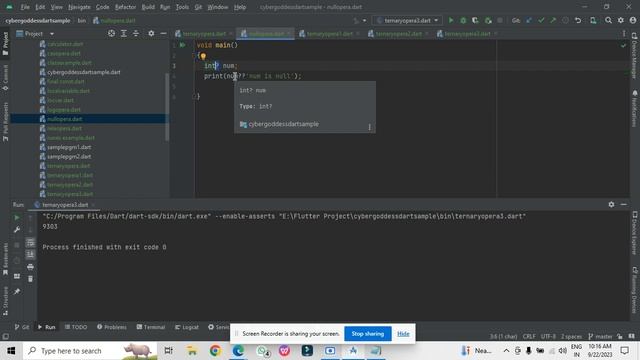This screenshot has width=640, height=360.
Task: Show hidden editor tabs via the three-dot menu
Action: [x=623, y=33]
